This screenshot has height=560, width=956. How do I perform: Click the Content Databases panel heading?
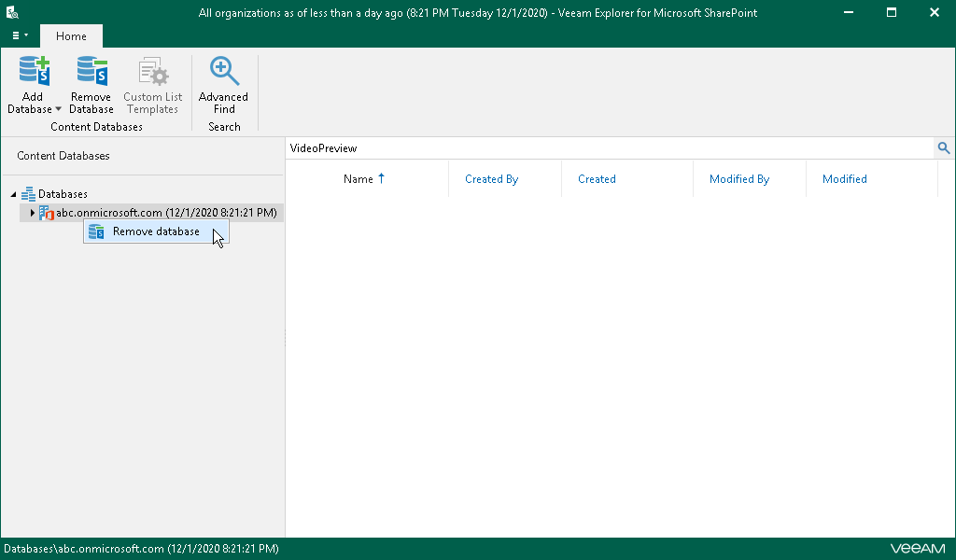(63, 156)
